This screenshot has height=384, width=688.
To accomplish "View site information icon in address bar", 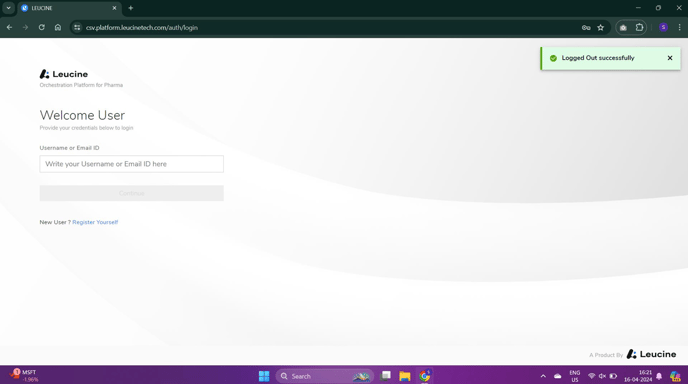I will coord(77,27).
